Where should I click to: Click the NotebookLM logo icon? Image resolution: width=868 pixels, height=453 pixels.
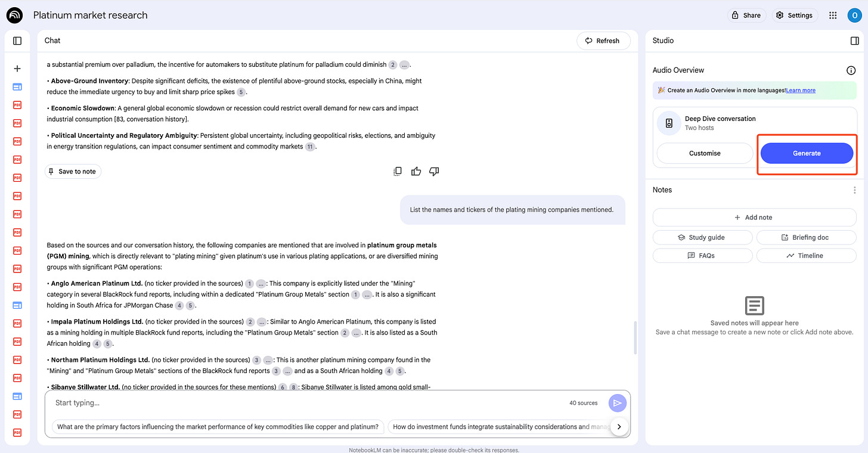pos(14,15)
